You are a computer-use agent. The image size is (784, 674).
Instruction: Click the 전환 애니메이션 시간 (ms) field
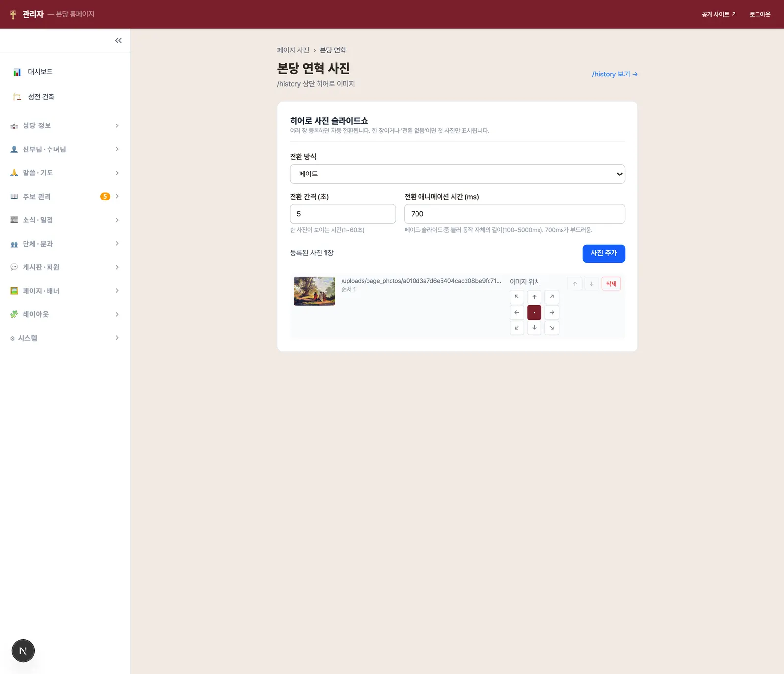pos(514,214)
